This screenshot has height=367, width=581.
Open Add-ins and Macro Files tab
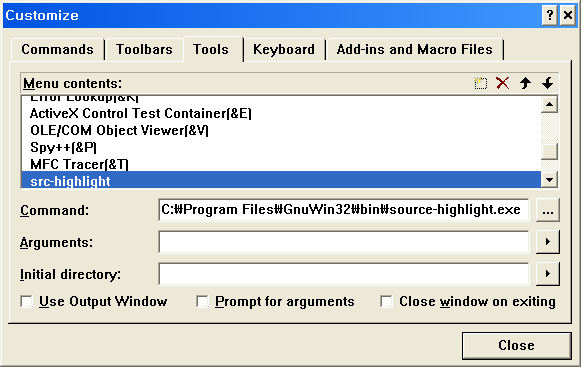pyautogui.click(x=415, y=49)
